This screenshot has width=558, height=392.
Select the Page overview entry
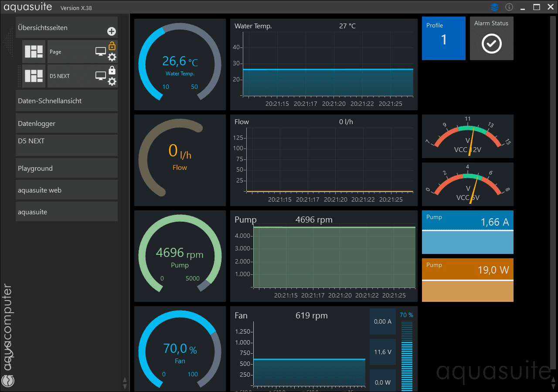[x=82, y=52]
